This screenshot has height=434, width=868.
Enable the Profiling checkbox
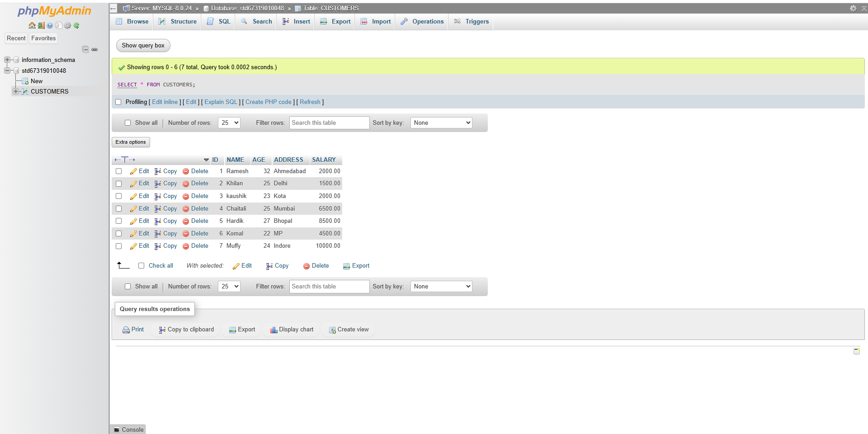[118, 102]
